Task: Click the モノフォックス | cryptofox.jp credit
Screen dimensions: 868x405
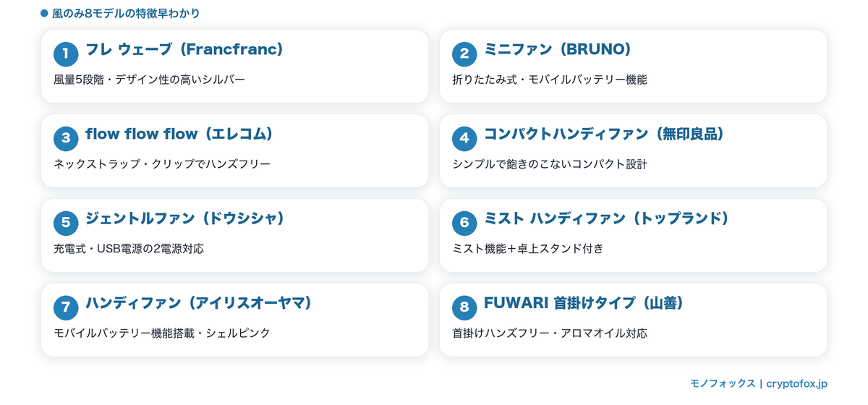Action: point(759,384)
